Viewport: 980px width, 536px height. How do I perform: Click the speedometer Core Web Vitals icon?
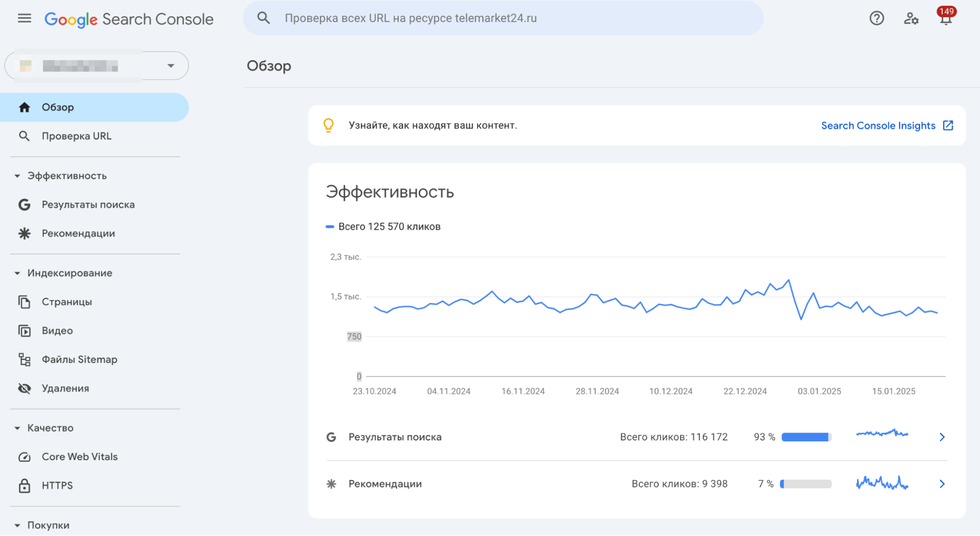pos(25,457)
